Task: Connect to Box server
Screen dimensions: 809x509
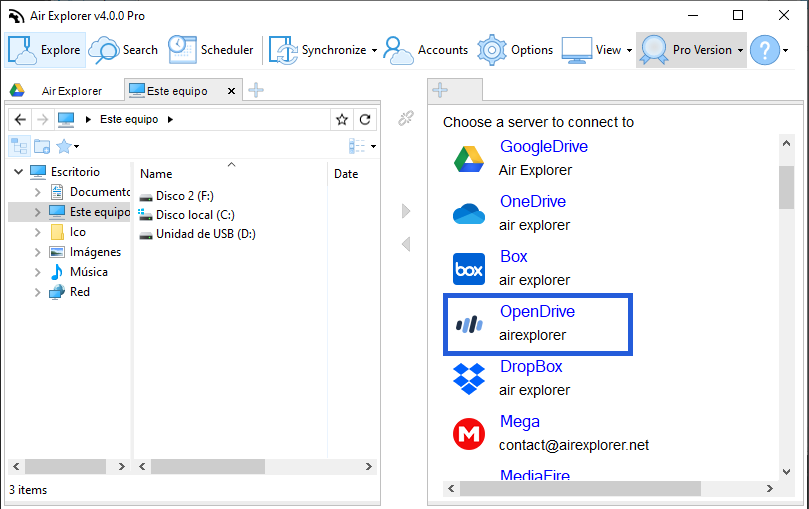Action: [x=513, y=257]
